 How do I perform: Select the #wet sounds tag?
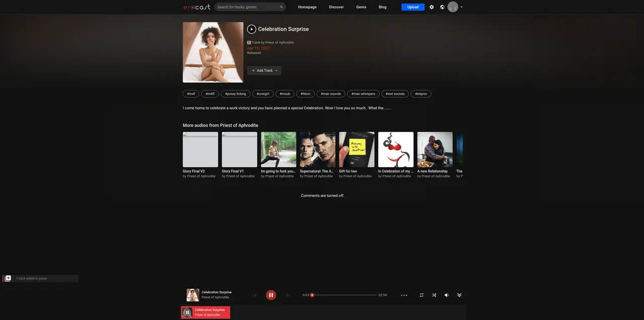[x=395, y=94]
